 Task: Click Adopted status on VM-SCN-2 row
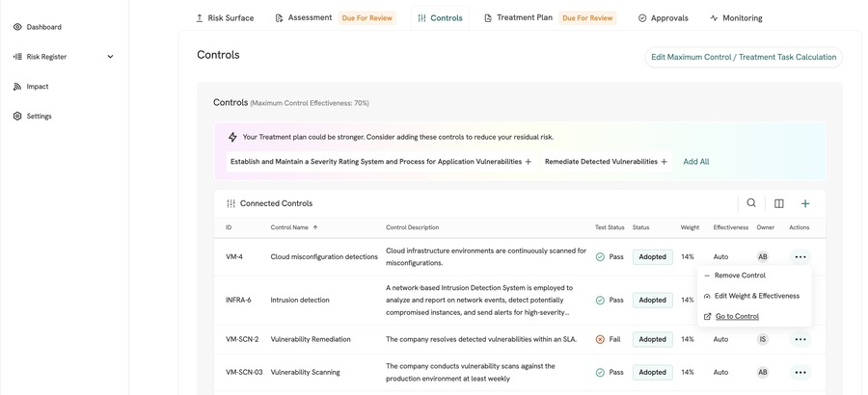653,339
